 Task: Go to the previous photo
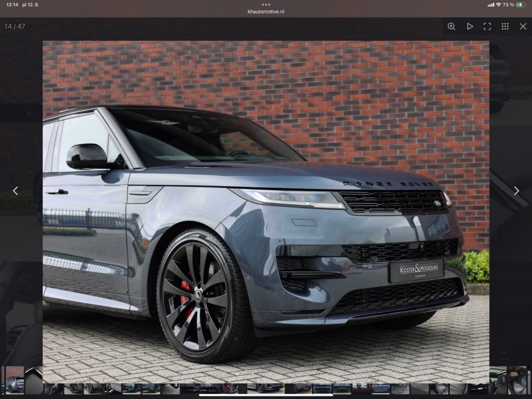[16, 191]
